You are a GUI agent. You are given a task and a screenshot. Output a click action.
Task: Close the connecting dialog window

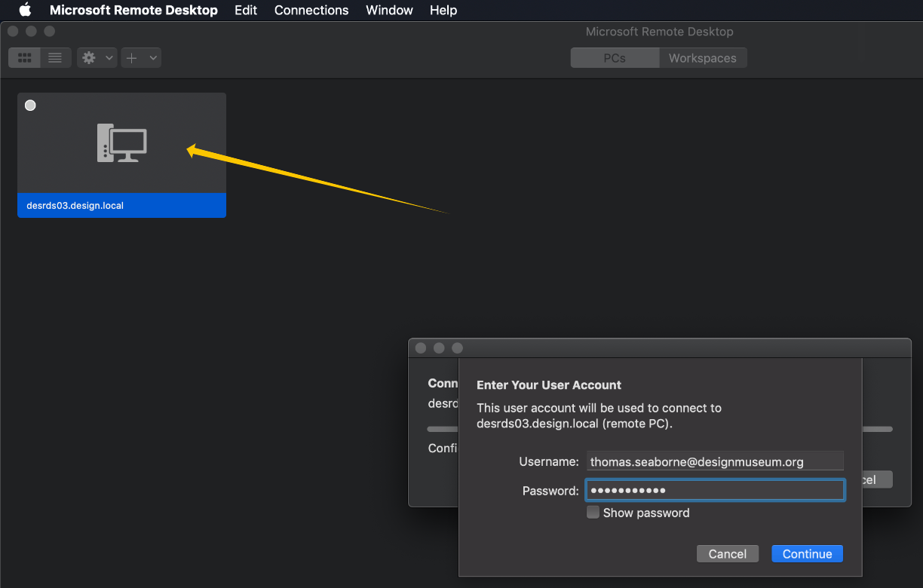[x=421, y=348]
